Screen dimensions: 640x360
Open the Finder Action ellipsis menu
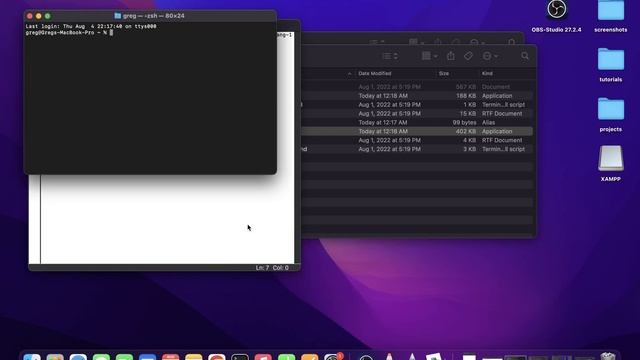coord(490,56)
